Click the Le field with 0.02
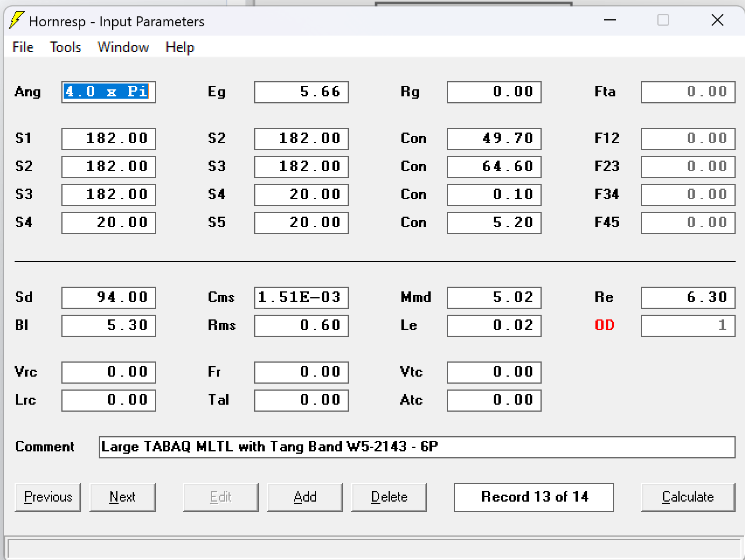This screenshot has width=745, height=560. 494,325
